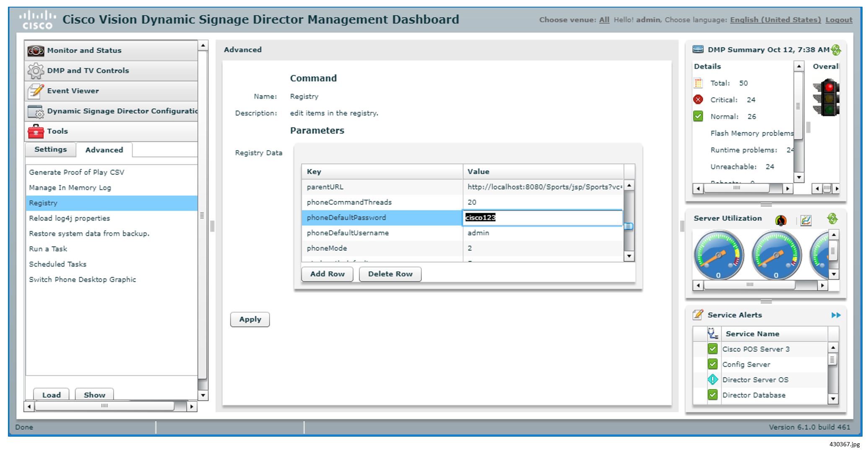Expand Service Alerts with double-arrow icon
868x453 pixels.
[x=836, y=315]
